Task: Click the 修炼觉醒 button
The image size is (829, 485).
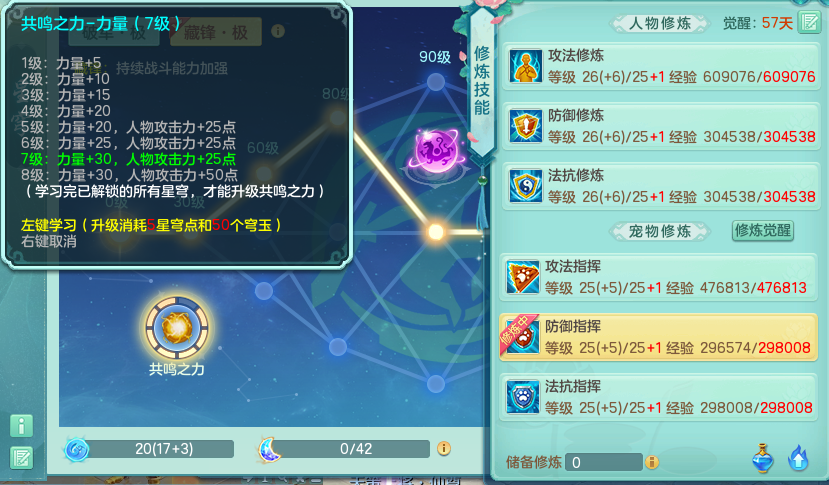Action: (x=762, y=231)
